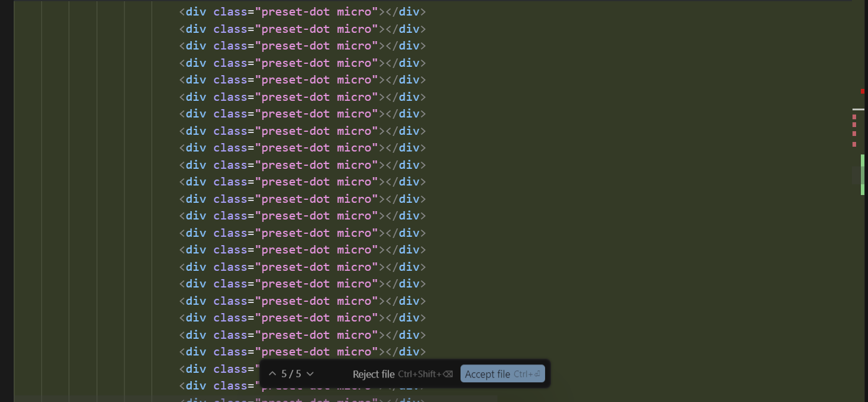Click the topmost pink removed-line marker in ruler
The image size is (868, 402).
coord(854,117)
